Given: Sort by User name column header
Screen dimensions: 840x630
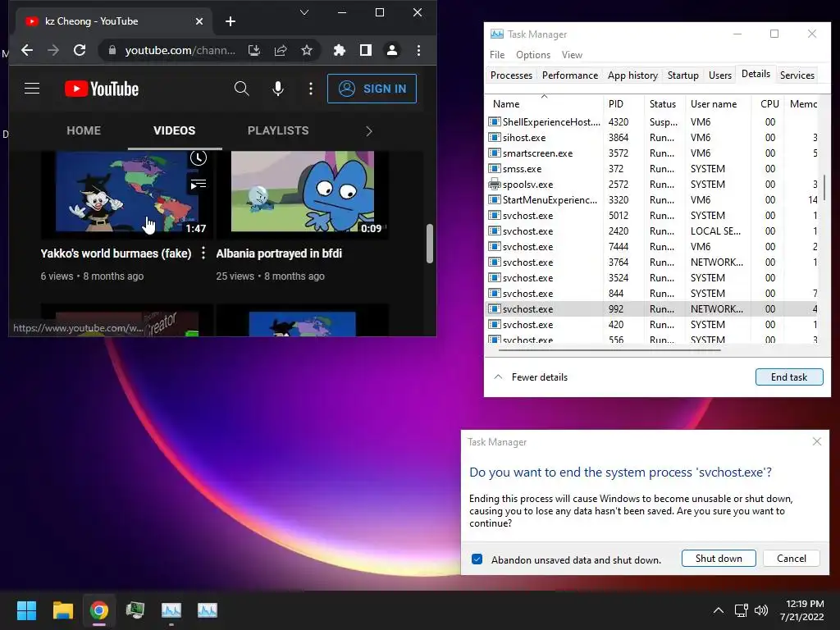Looking at the screenshot, I should 718,103.
